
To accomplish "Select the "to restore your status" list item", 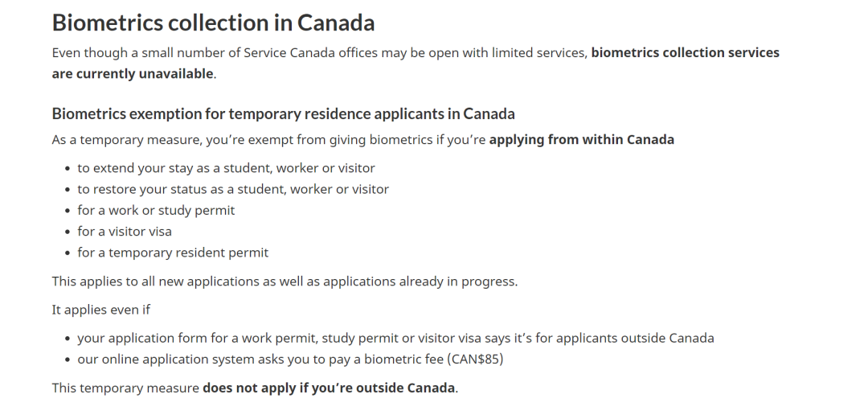I will tap(233, 190).
